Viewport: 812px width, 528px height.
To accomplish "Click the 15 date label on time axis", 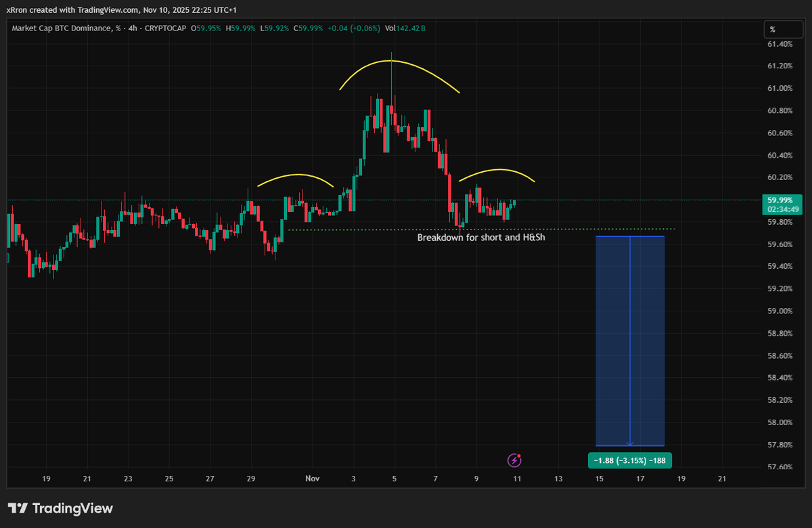I will pyautogui.click(x=599, y=479).
